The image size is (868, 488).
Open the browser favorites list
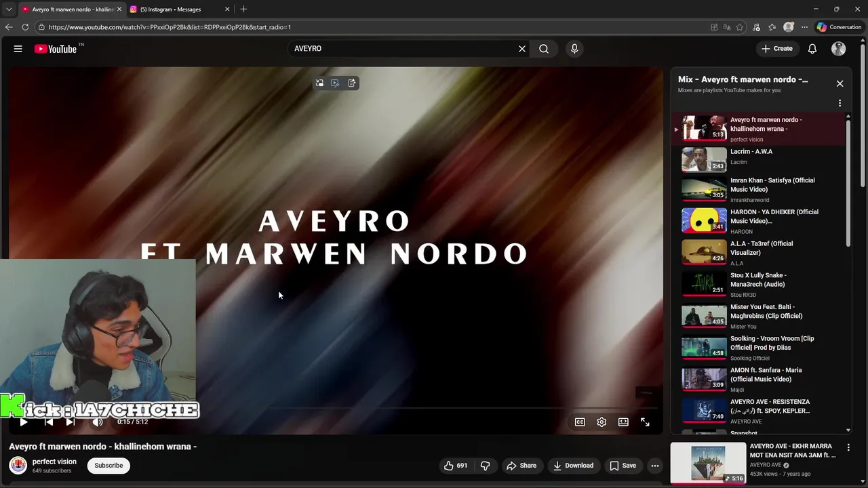[x=772, y=27]
